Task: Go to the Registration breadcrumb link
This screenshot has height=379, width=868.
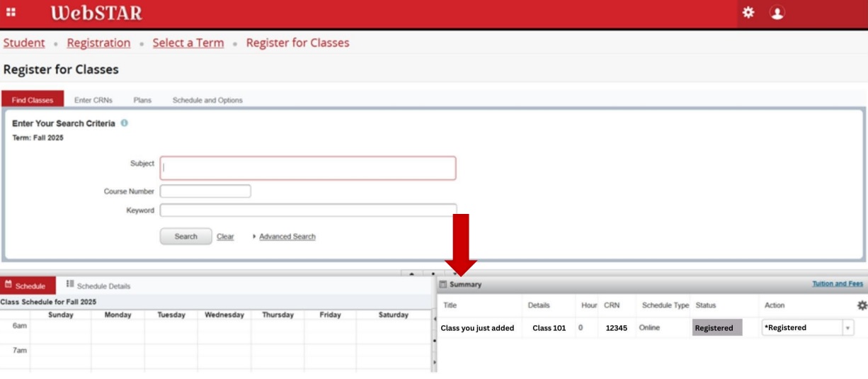Action: click(x=98, y=43)
